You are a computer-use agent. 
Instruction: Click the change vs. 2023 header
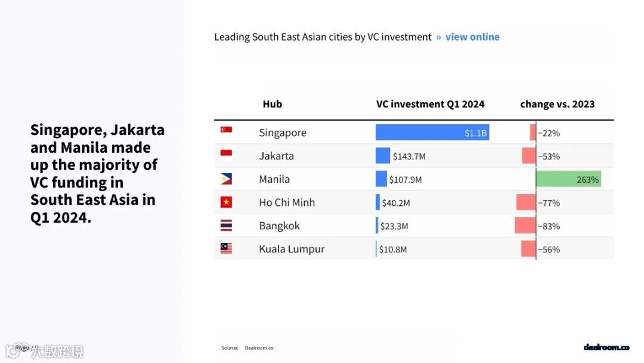[558, 104]
